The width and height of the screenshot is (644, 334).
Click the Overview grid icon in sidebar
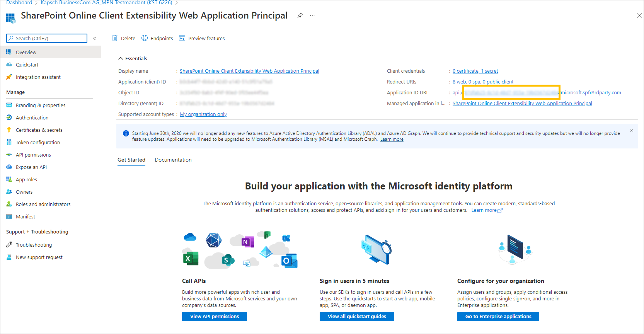click(x=9, y=52)
